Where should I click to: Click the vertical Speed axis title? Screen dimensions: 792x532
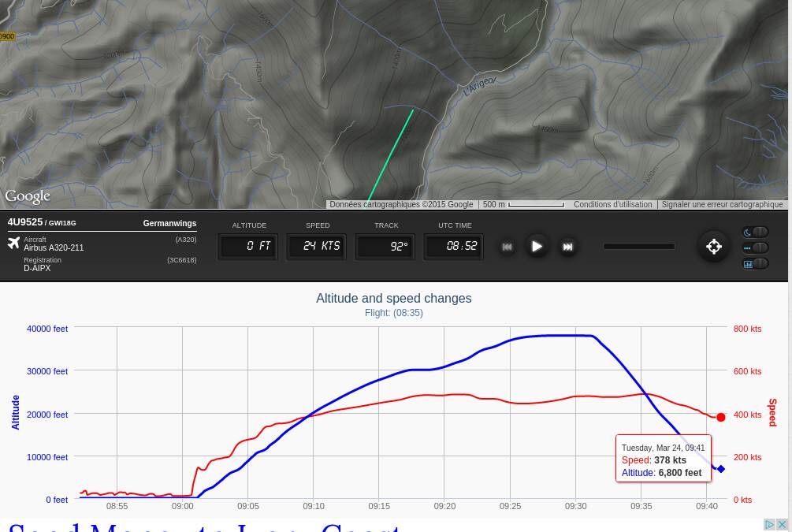[772, 412]
